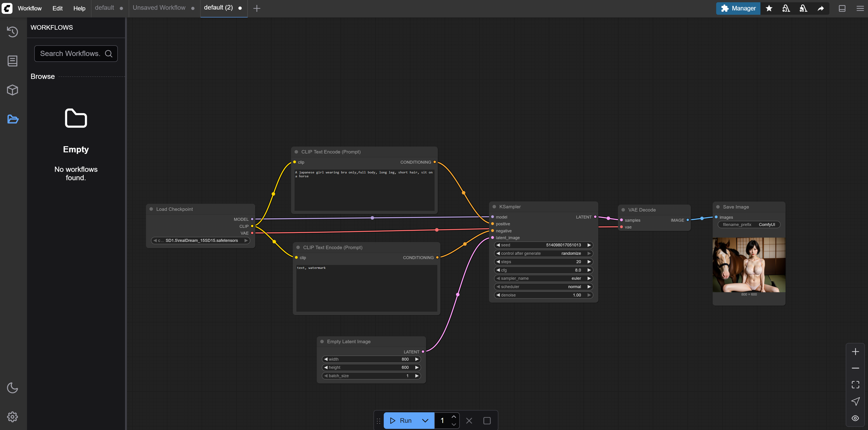Open the Workflow menu

30,8
